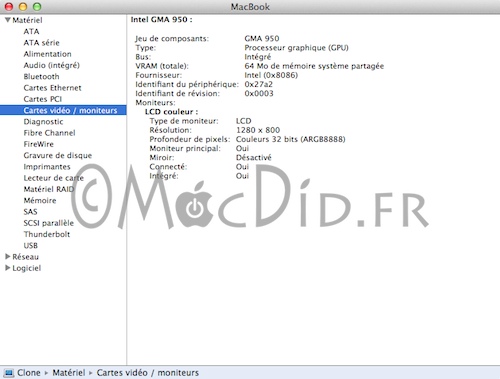Show Mémoire information
Image resolution: width=500 pixels, height=379 pixels.
[x=40, y=200]
